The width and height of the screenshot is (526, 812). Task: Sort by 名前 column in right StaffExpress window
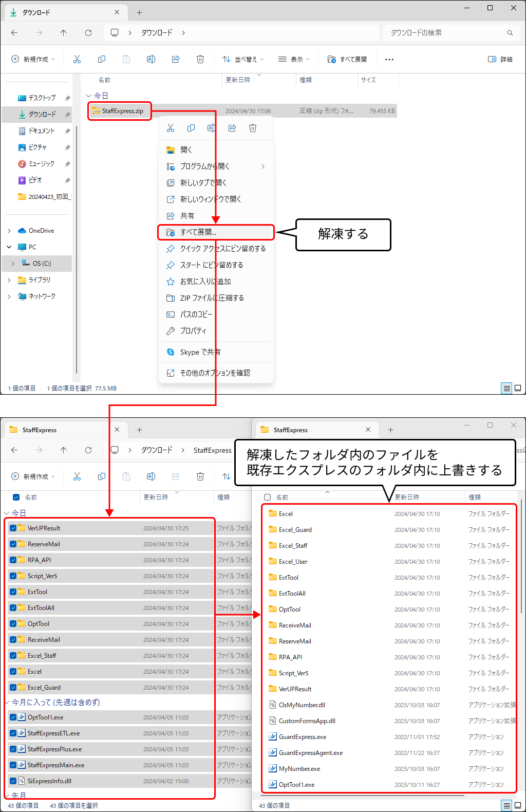coord(282,497)
